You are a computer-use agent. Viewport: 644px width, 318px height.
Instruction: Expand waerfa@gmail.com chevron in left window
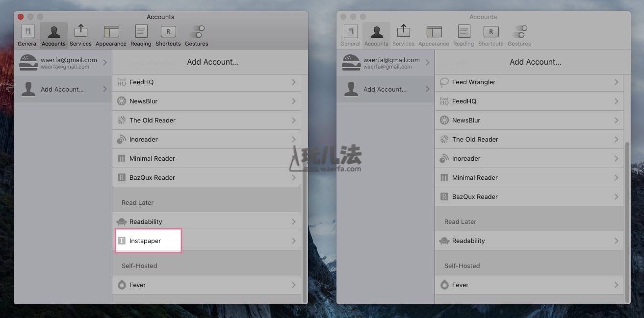coord(104,63)
